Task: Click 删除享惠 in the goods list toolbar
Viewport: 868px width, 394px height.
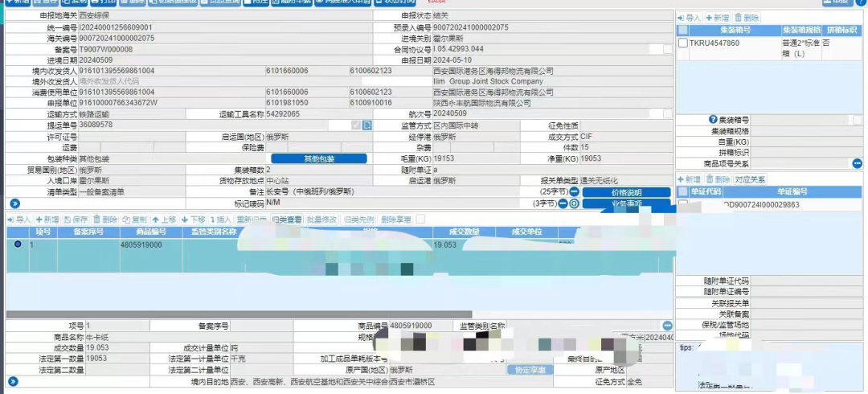Action: click(396, 220)
